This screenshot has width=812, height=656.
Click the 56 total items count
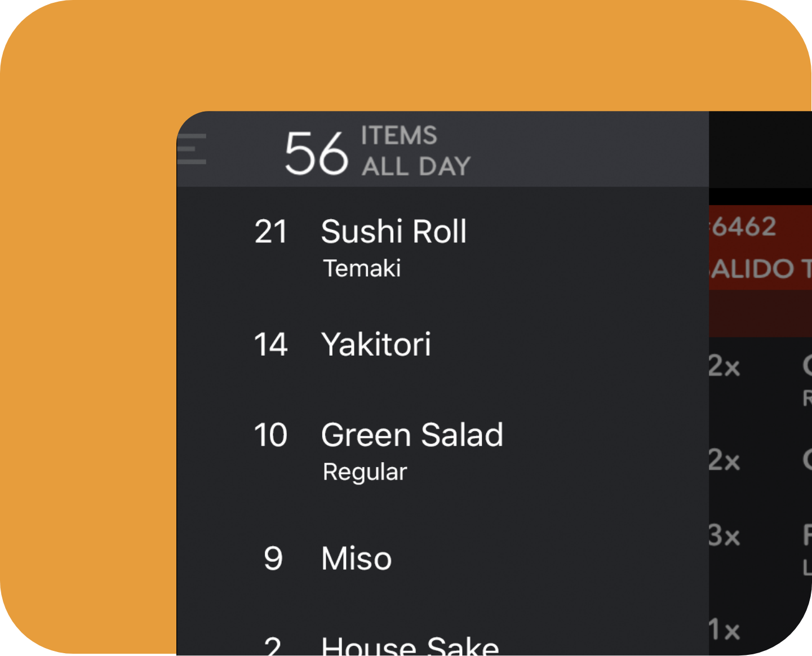(x=316, y=152)
